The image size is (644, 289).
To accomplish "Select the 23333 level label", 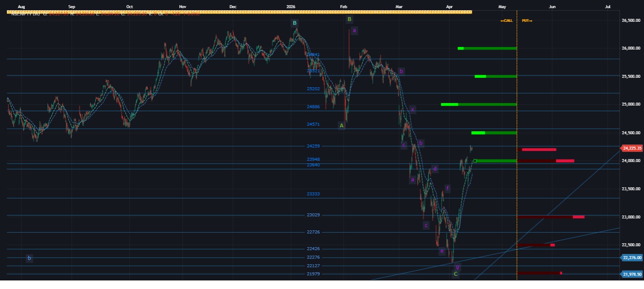I will pyautogui.click(x=313, y=194).
